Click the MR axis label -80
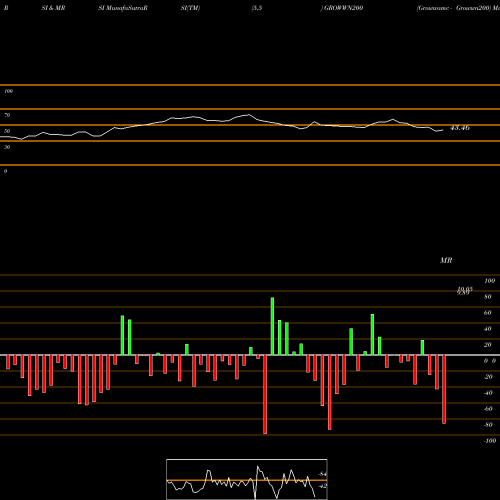This screenshot has width=500, height=500. (x=488, y=425)
